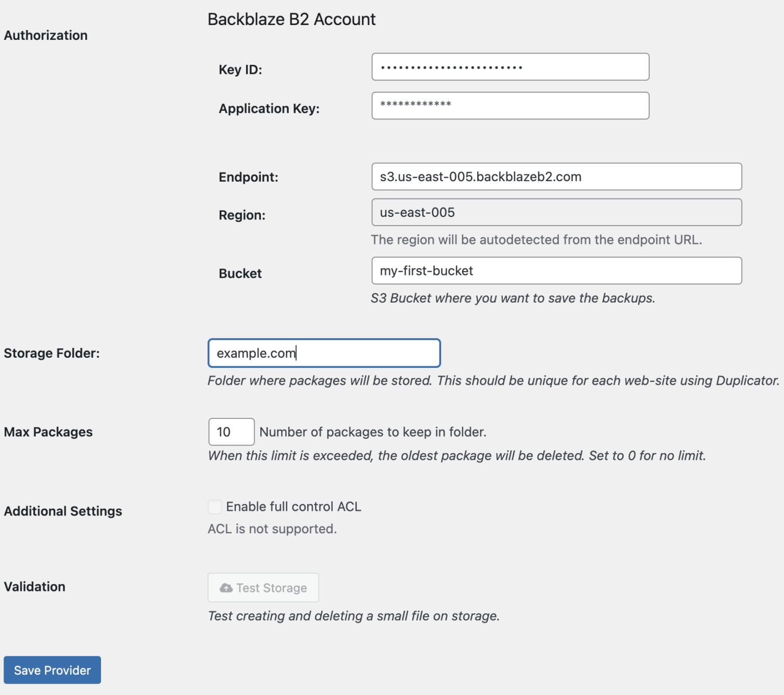
Task: Click the Save Provider button
Action: 52,670
